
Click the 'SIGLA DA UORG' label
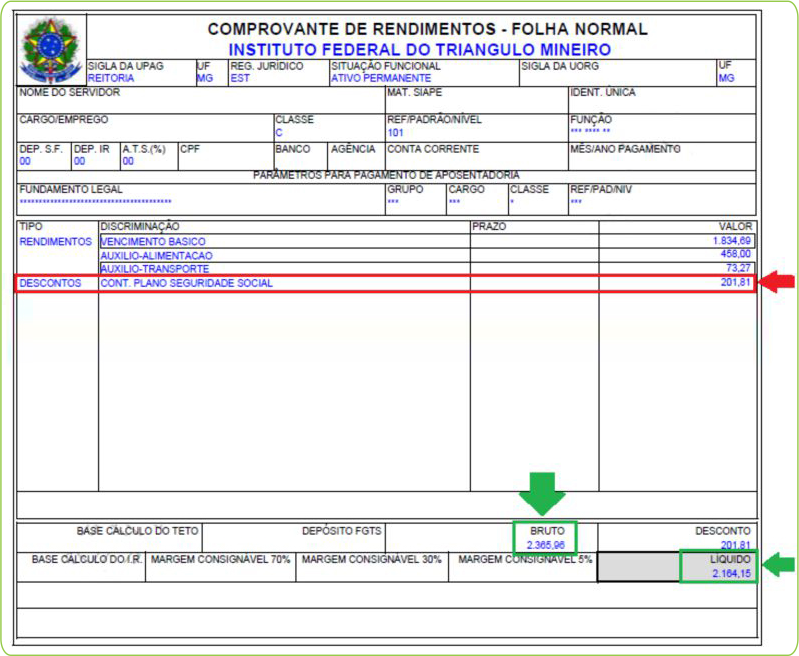tap(560, 66)
